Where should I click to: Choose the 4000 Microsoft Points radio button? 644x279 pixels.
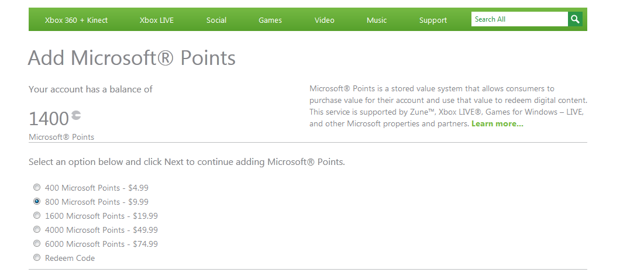tap(37, 230)
